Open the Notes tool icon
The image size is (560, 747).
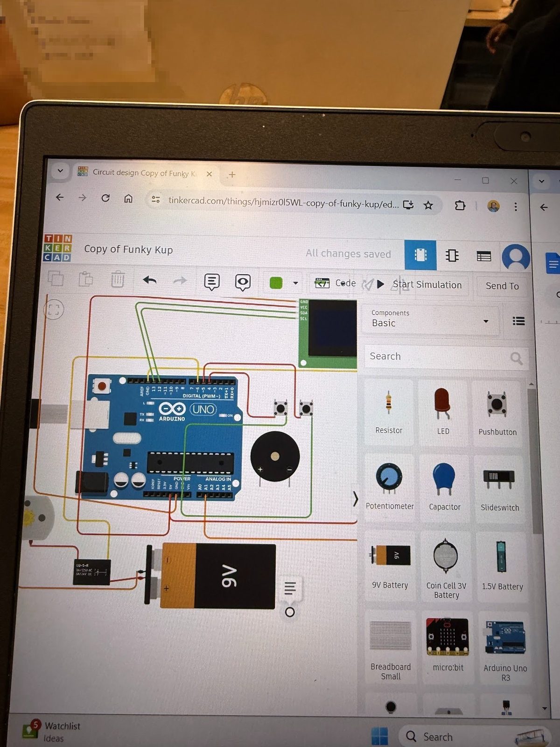click(x=212, y=282)
